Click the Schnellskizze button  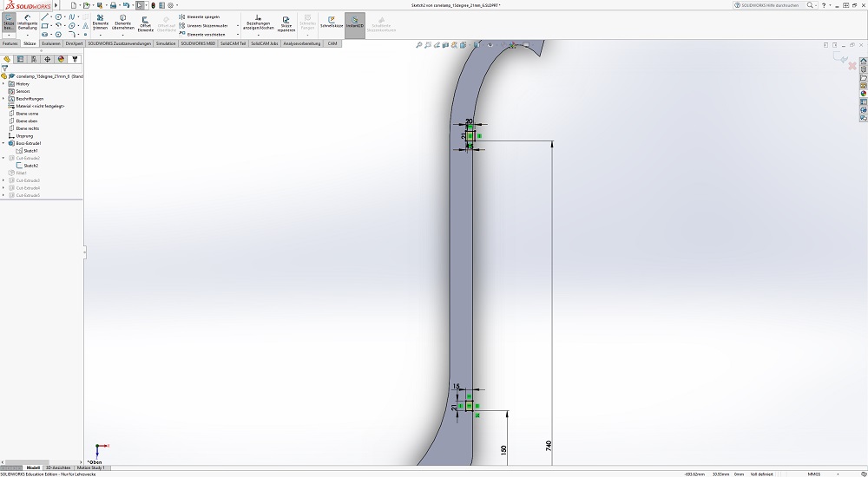(x=331, y=23)
